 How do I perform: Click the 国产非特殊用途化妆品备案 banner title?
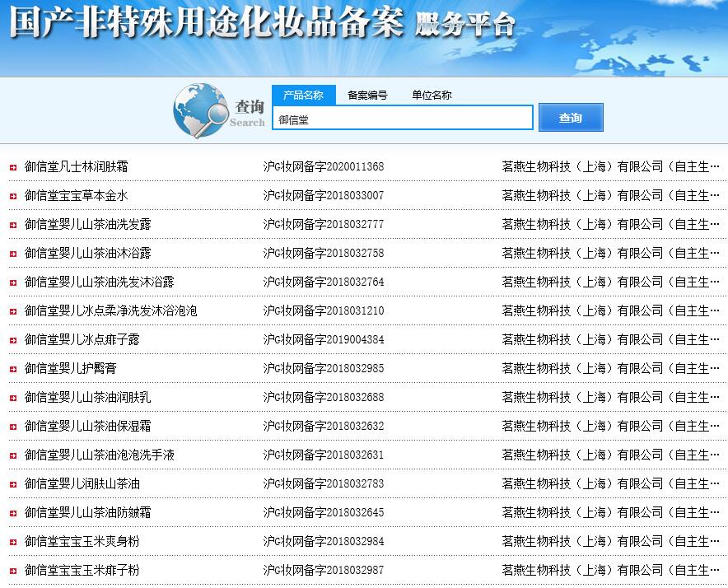[x=207, y=22]
